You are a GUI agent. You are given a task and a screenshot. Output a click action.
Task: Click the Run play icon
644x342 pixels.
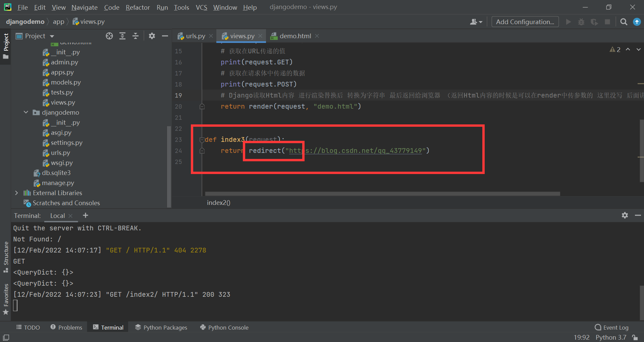tap(568, 22)
